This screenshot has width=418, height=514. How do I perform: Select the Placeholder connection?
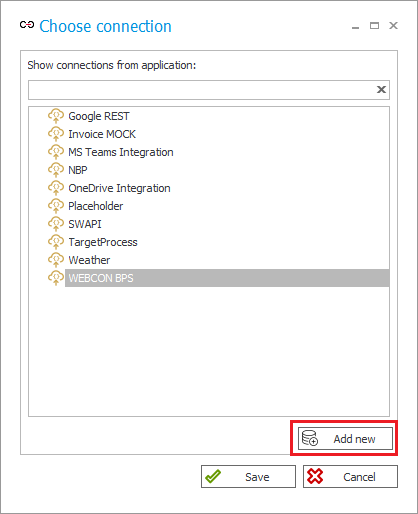[95, 206]
